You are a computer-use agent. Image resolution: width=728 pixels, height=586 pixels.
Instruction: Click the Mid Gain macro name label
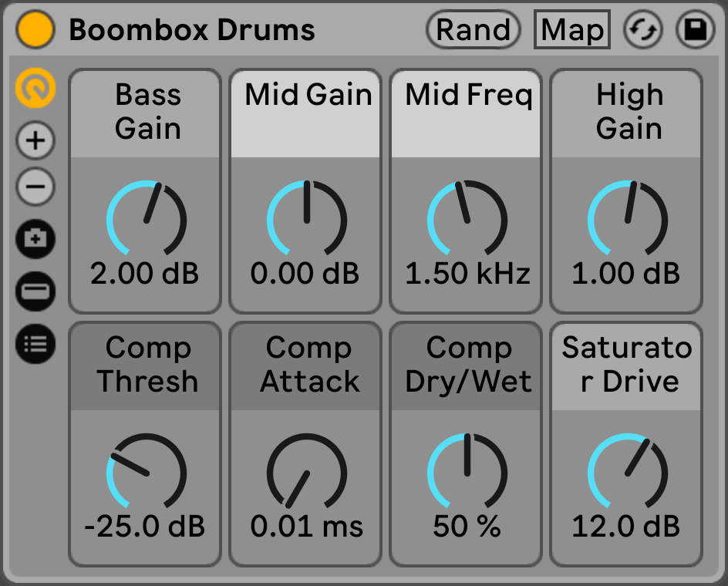(305, 94)
